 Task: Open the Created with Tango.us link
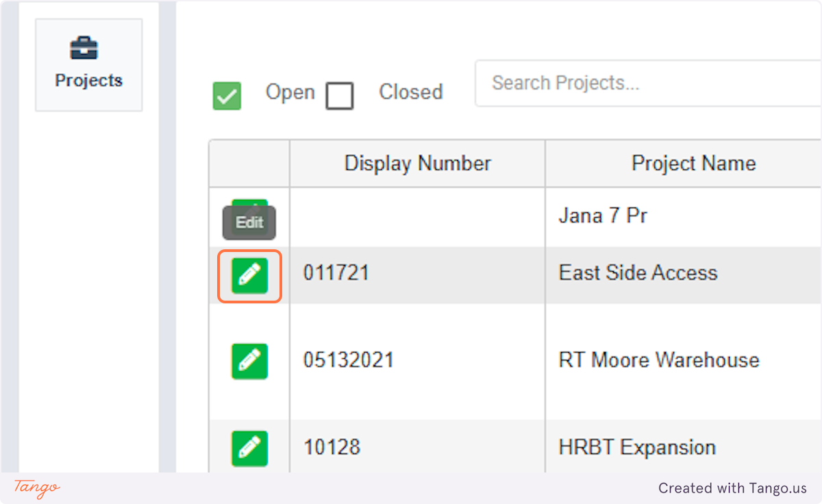[732, 488]
